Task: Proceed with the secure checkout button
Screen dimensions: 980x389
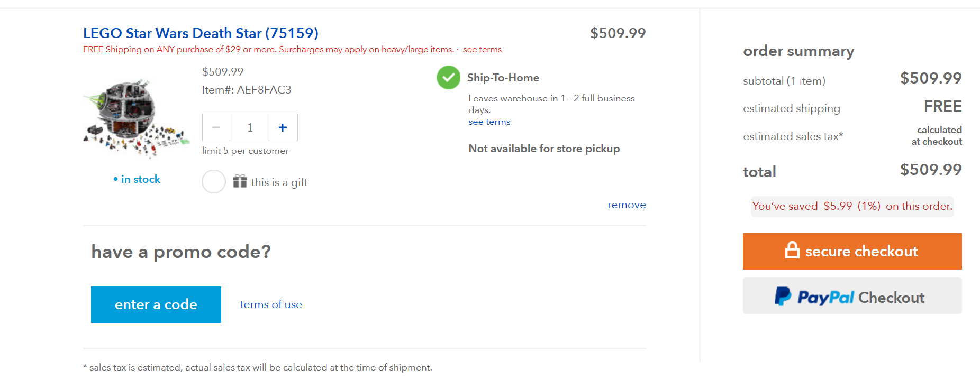Action: tap(852, 251)
